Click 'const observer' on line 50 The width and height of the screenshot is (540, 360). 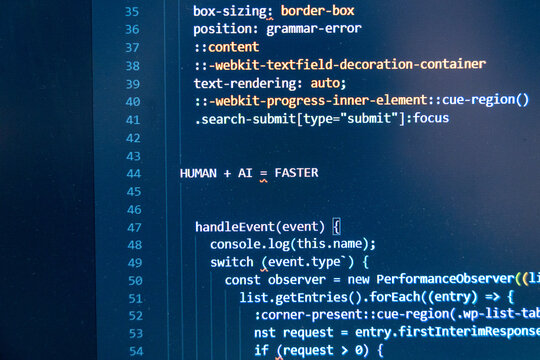275,280
